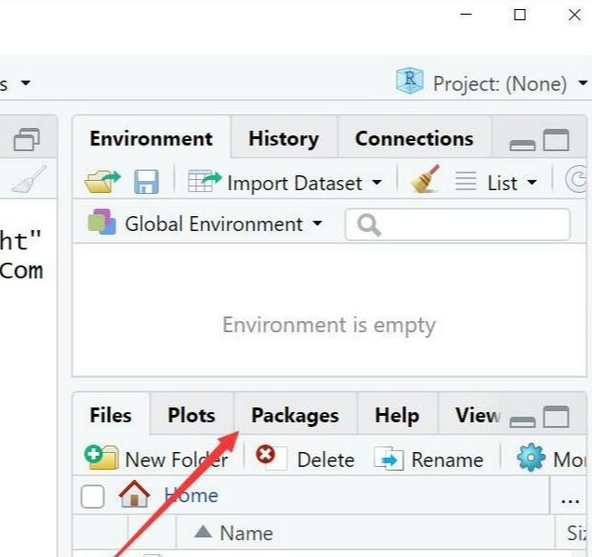
Task: Switch to the History tab
Action: pyautogui.click(x=284, y=139)
